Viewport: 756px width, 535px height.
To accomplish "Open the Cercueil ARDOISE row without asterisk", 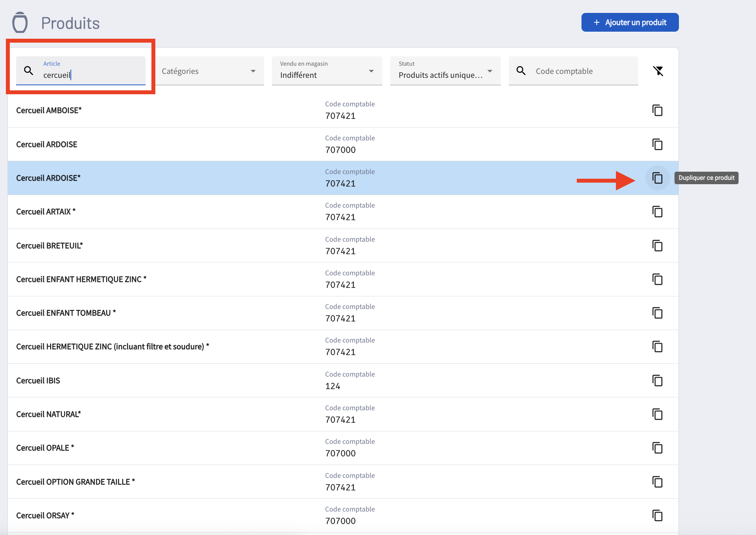I will pyautogui.click(x=343, y=144).
